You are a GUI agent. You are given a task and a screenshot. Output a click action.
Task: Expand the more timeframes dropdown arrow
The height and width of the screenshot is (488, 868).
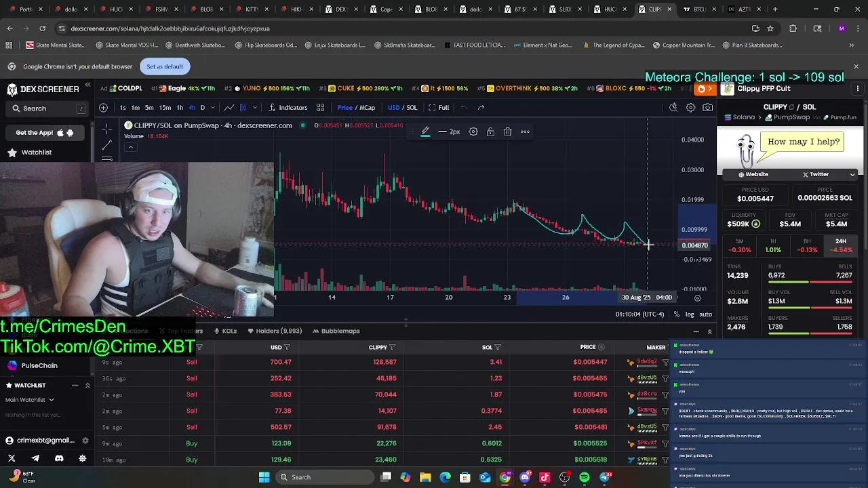(x=212, y=107)
